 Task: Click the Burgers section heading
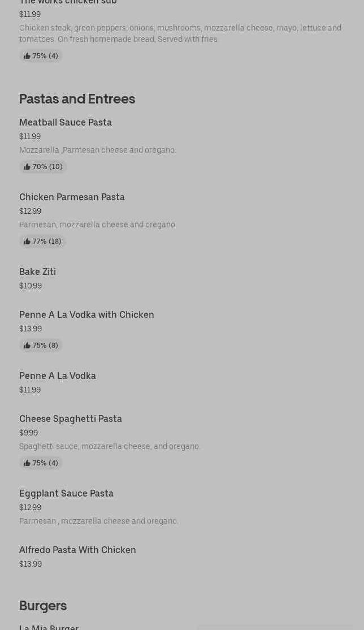pyautogui.click(x=43, y=606)
